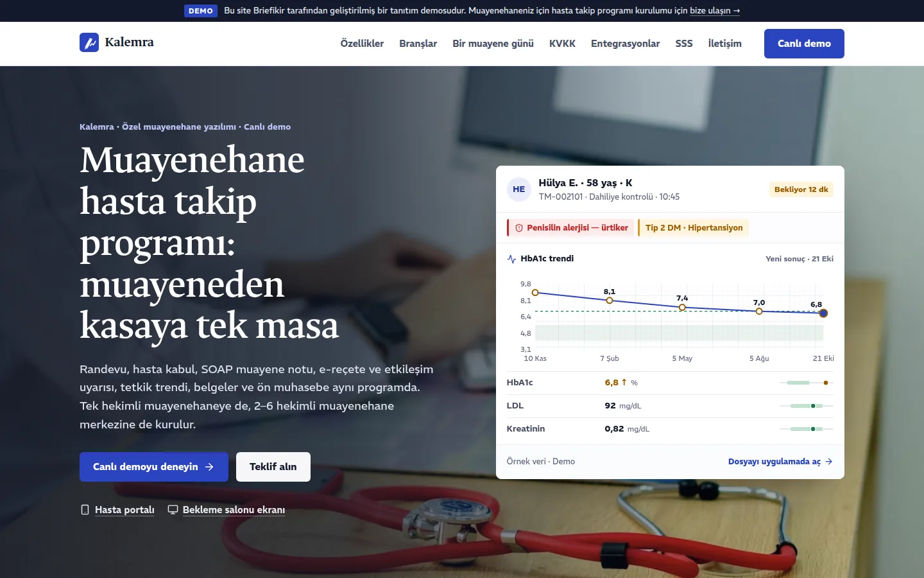Screen dimensions: 924x578
Task: Select the 8,1 data point on chart
Action: 610,301
